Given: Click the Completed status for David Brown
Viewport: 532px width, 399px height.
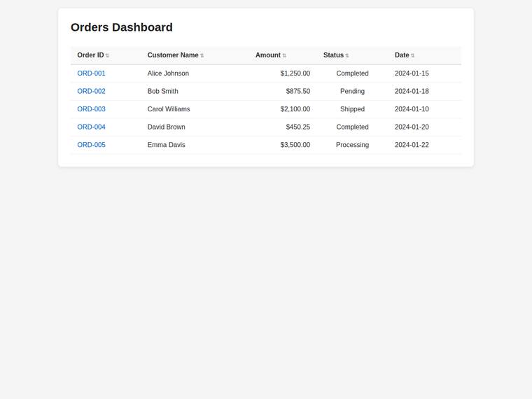Looking at the screenshot, I should click(x=353, y=127).
